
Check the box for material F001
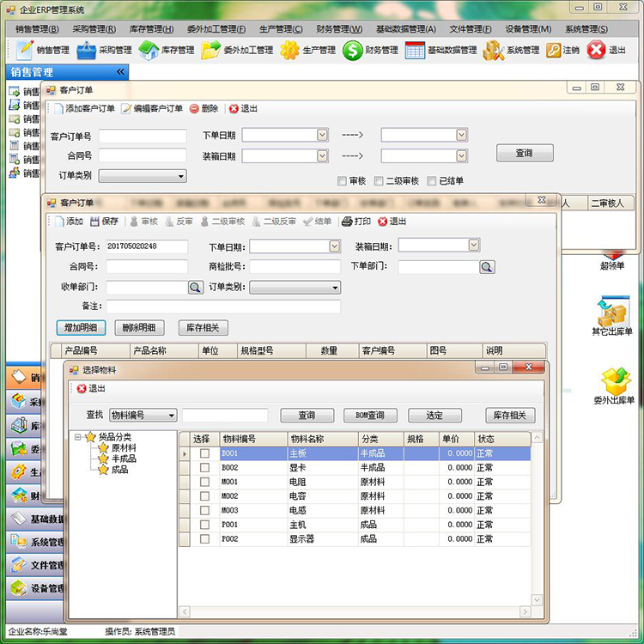pos(204,525)
